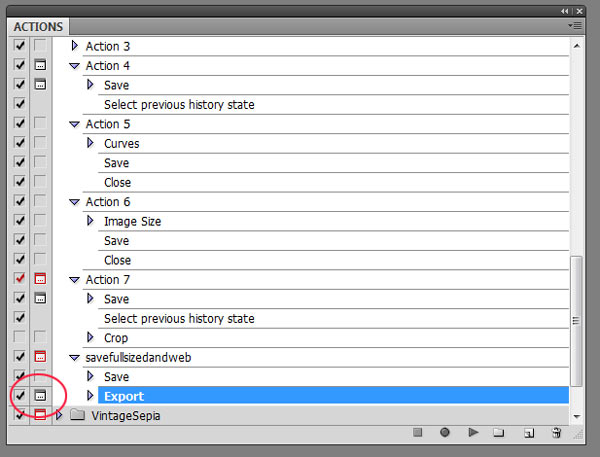Create a new action
The width and height of the screenshot is (600, 457).
pos(528,433)
